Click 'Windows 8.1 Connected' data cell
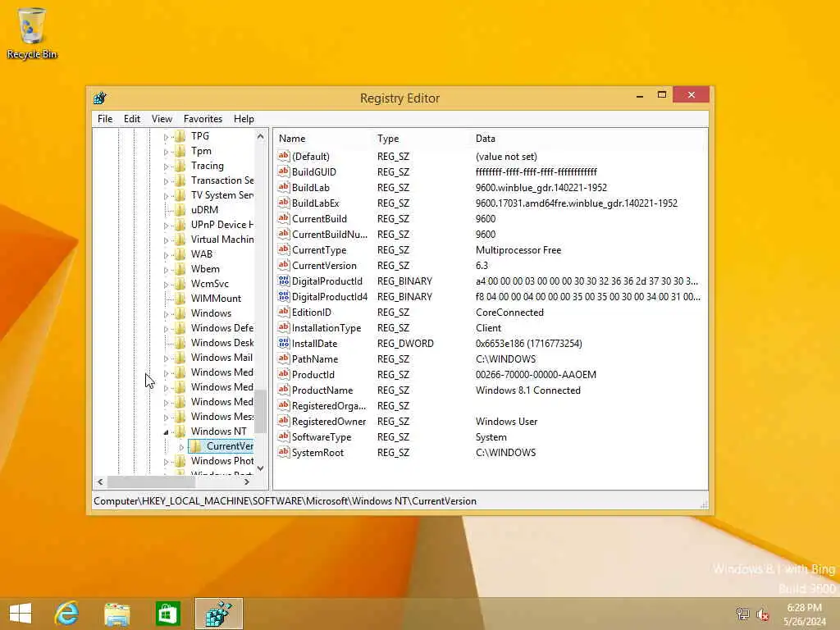Image resolution: width=840 pixels, height=630 pixels. [x=527, y=390]
